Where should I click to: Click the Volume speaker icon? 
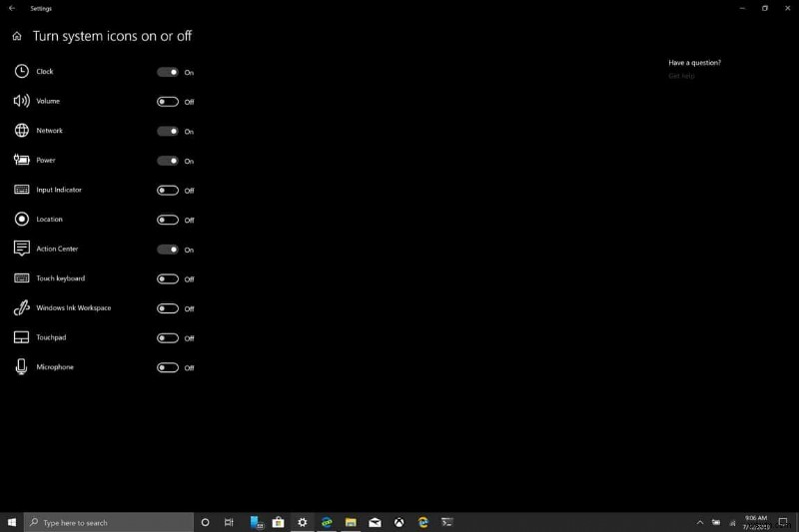pos(21,101)
